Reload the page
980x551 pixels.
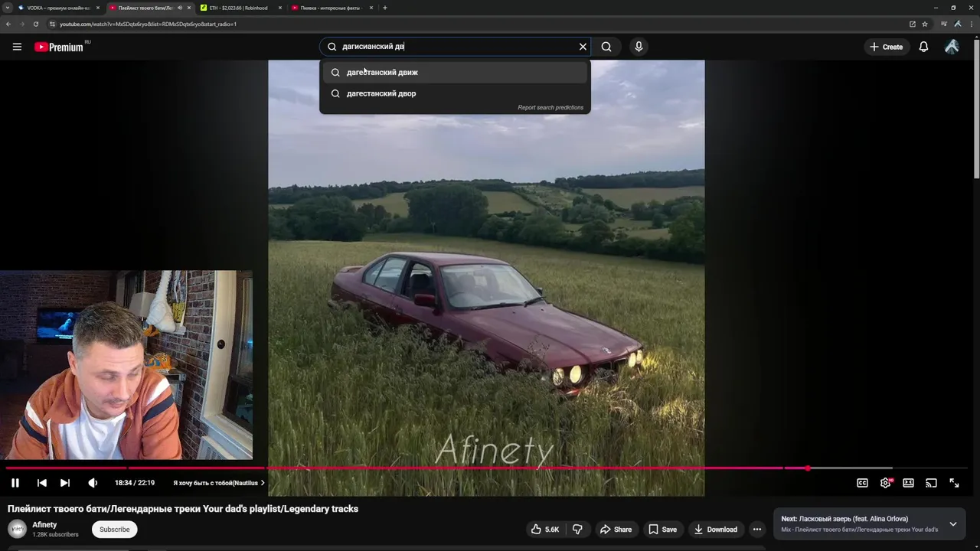35,24
